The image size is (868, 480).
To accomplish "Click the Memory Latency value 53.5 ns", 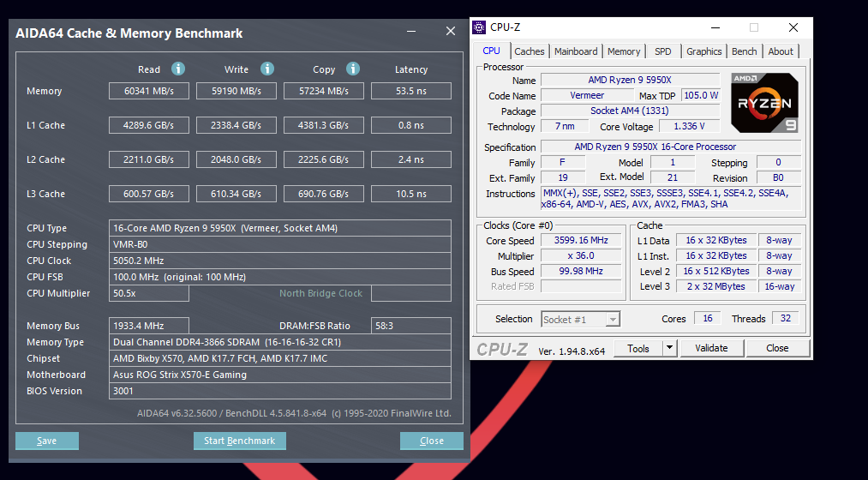I will (411, 91).
